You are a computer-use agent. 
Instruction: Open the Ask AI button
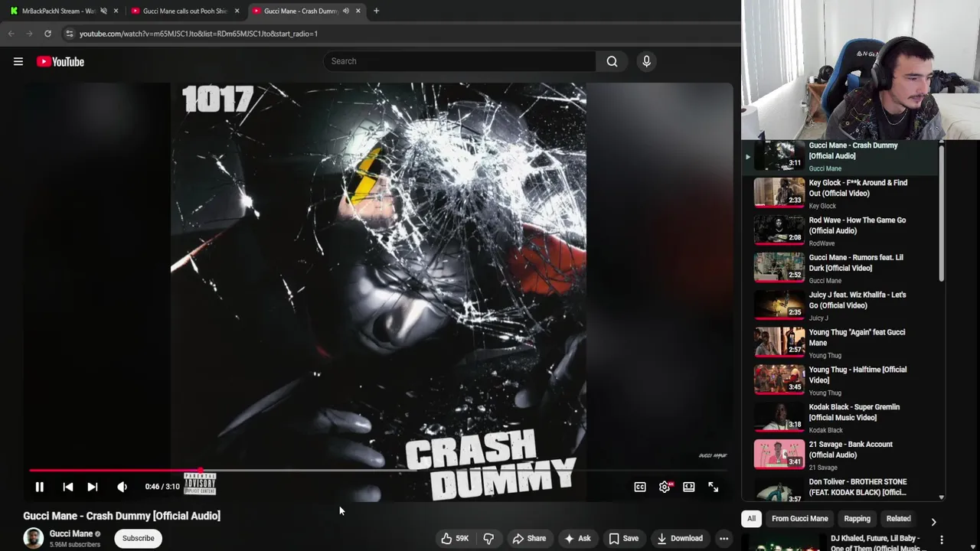[577, 538]
